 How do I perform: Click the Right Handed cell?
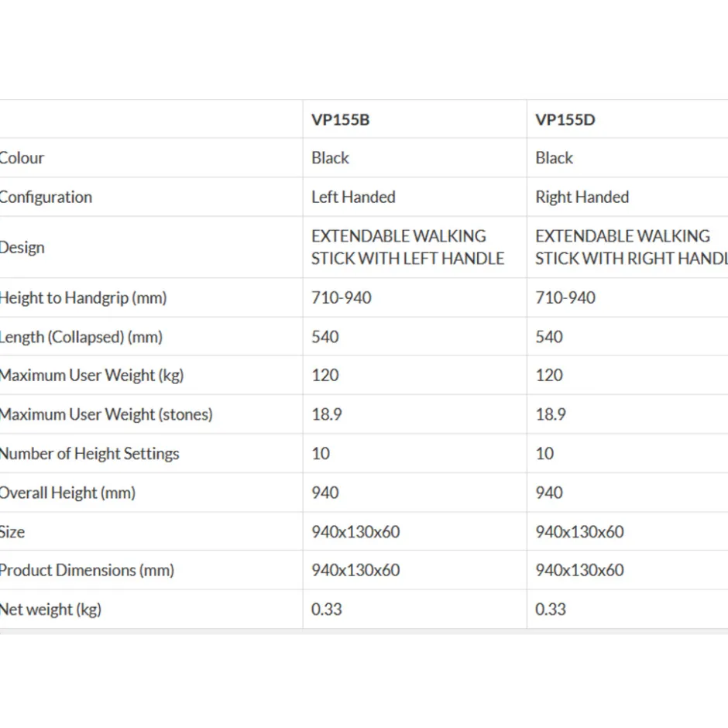[582, 197]
